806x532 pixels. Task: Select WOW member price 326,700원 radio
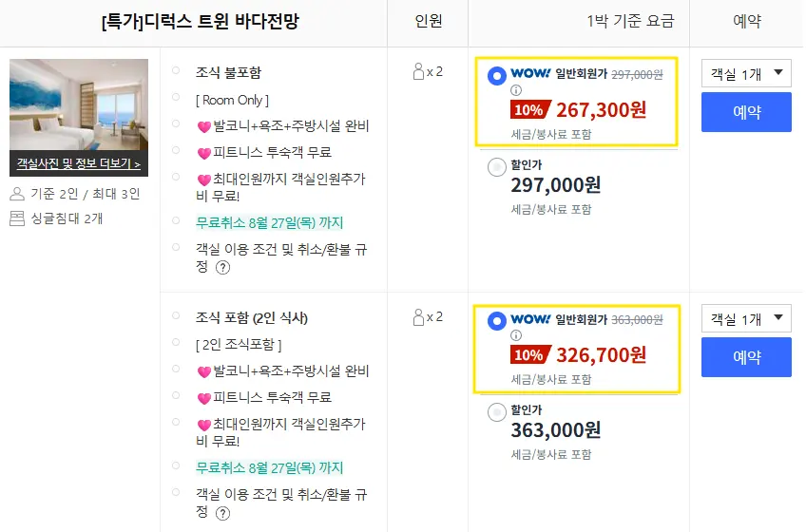pyautogui.click(x=496, y=321)
